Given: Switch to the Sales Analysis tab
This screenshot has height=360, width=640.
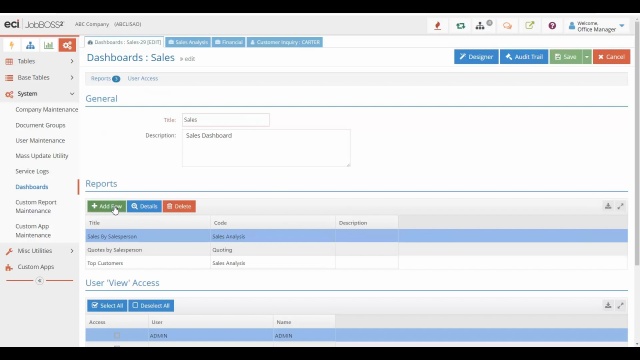Looking at the screenshot, I should (x=188, y=42).
